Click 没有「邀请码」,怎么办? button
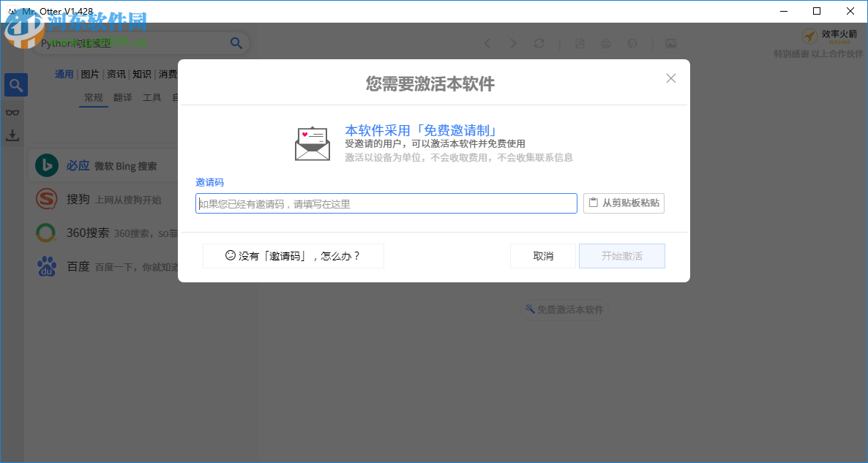Image resolution: width=868 pixels, height=463 pixels. (293, 256)
